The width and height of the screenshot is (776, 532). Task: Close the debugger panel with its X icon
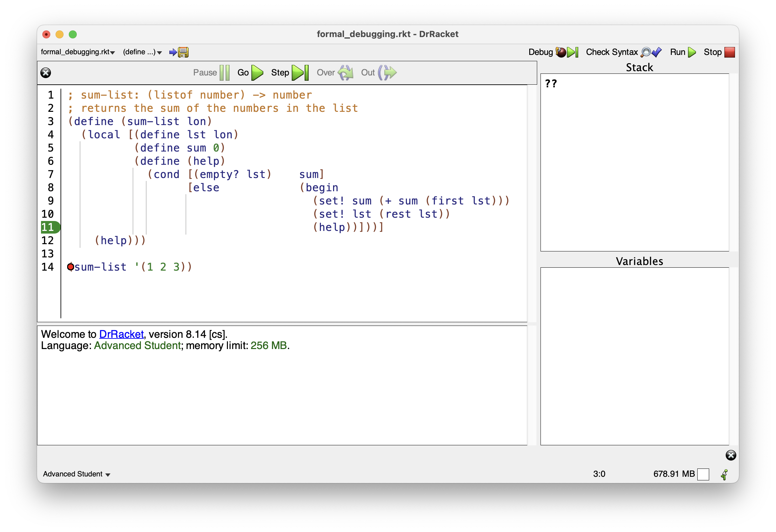click(x=46, y=73)
